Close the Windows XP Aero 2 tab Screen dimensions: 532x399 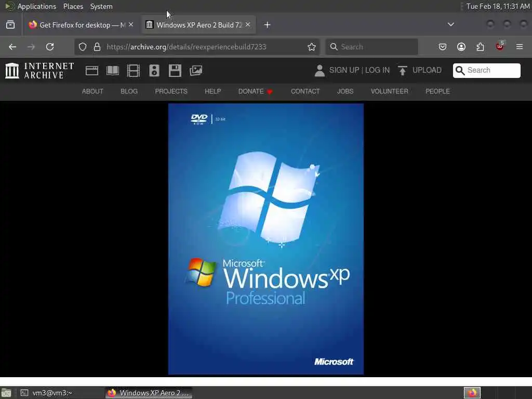[x=248, y=24]
